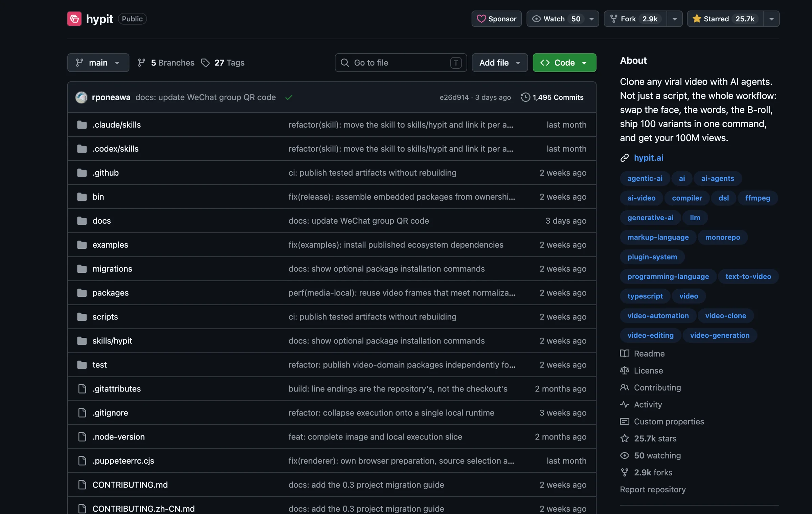
Task: Expand the Add file dropdown
Action: coord(499,63)
